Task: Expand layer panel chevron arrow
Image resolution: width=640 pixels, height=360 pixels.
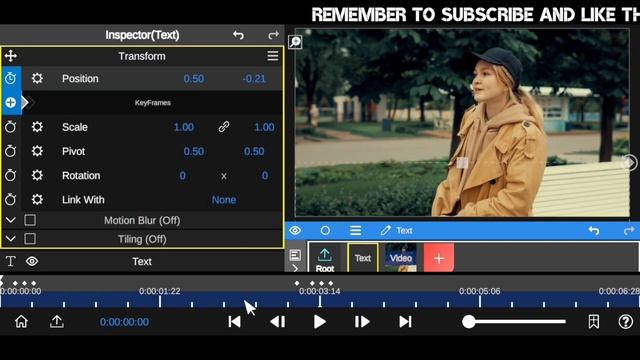Action: 295,268
